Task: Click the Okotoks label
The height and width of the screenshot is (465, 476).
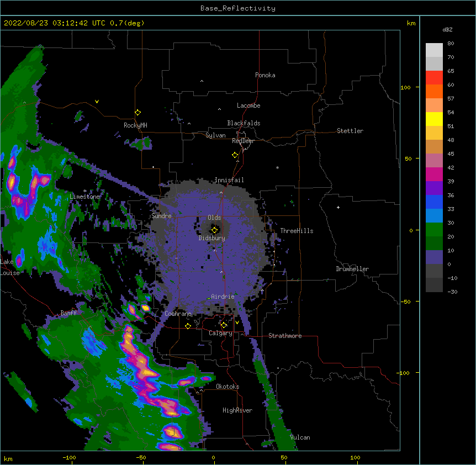Action: click(228, 387)
